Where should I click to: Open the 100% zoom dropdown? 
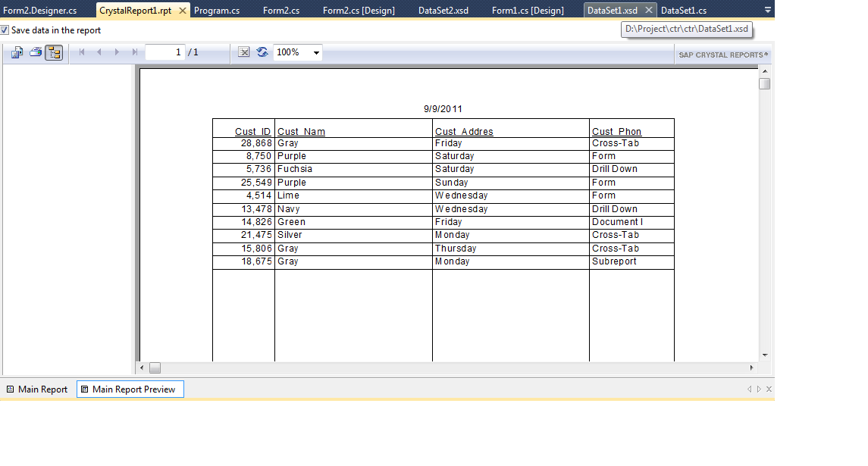tap(316, 52)
